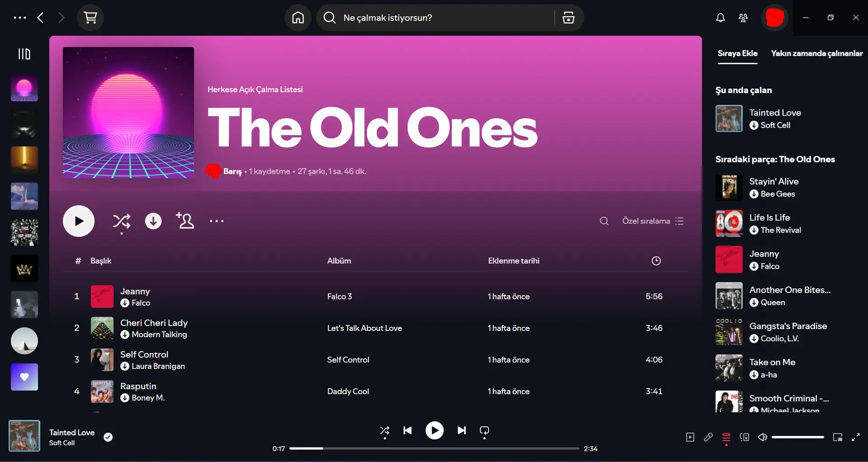The height and width of the screenshot is (462, 868).
Task: Open connect to a device icon
Action: click(x=745, y=437)
